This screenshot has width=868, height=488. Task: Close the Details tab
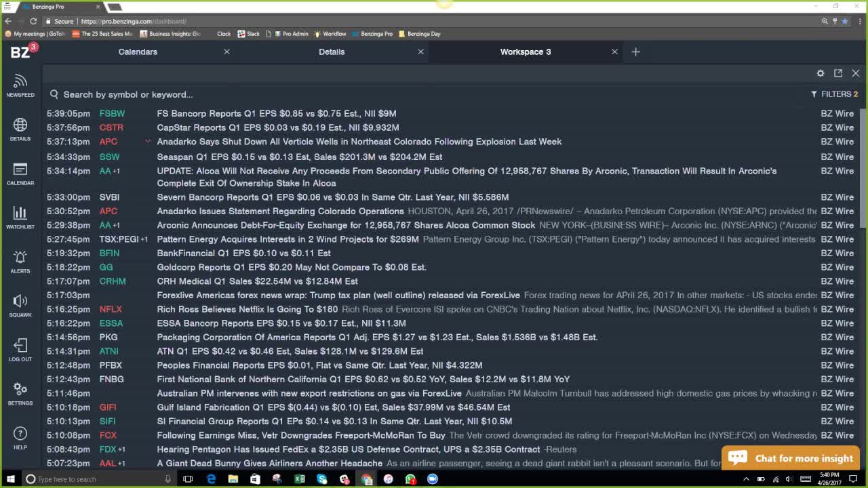[420, 52]
